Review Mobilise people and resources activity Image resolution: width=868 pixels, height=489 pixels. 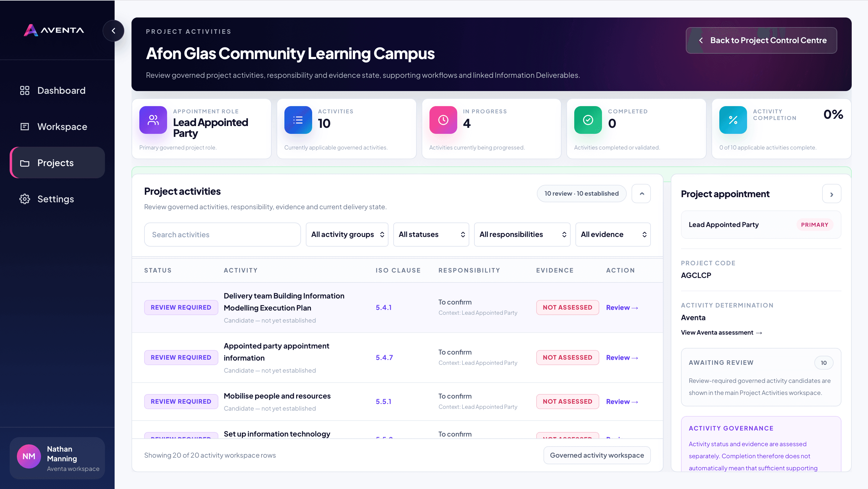622,402
